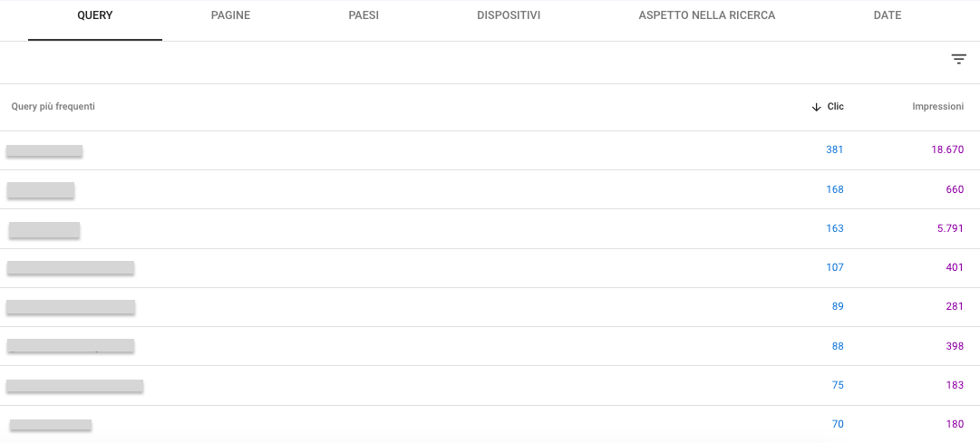Click the query with 88 clicks
Image resolution: width=980 pixels, height=443 pixels.
pyautogui.click(x=71, y=346)
